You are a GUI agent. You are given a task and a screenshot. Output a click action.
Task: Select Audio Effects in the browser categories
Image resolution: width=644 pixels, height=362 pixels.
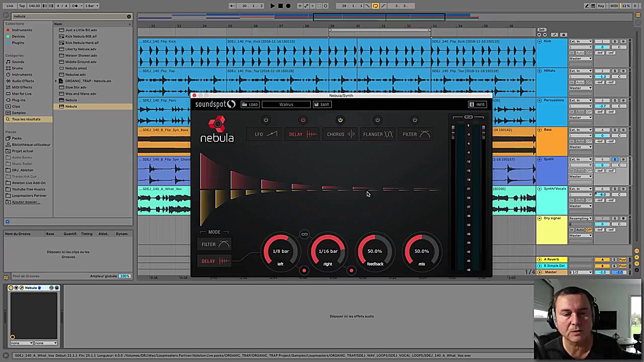(x=22, y=80)
